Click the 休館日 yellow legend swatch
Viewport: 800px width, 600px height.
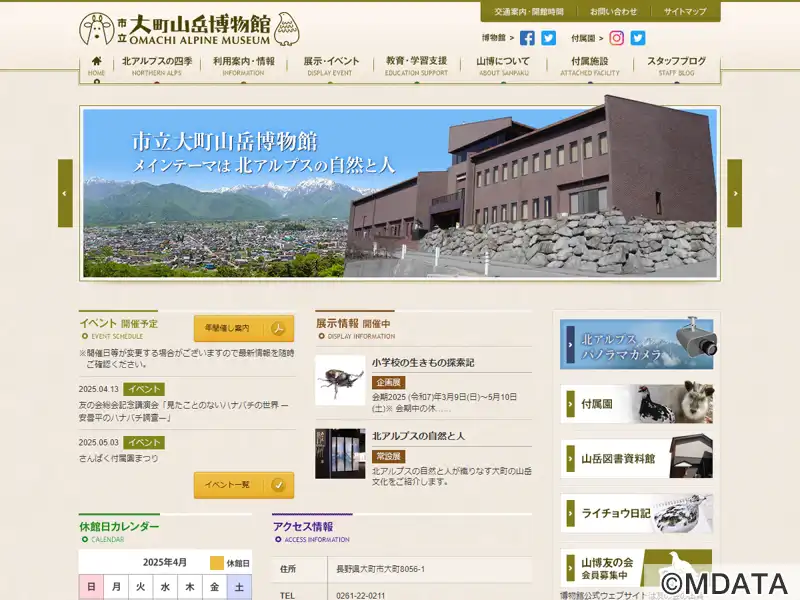(x=217, y=563)
